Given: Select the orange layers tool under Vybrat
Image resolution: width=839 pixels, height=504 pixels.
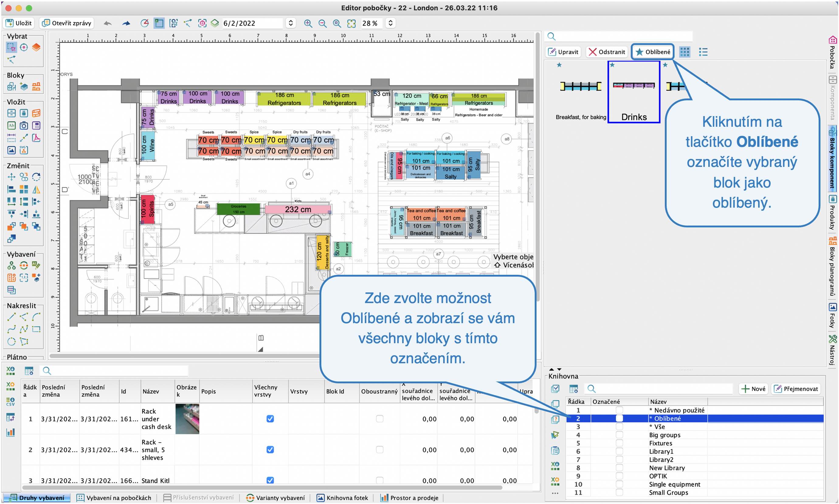Looking at the screenshot, I should 36,47.
